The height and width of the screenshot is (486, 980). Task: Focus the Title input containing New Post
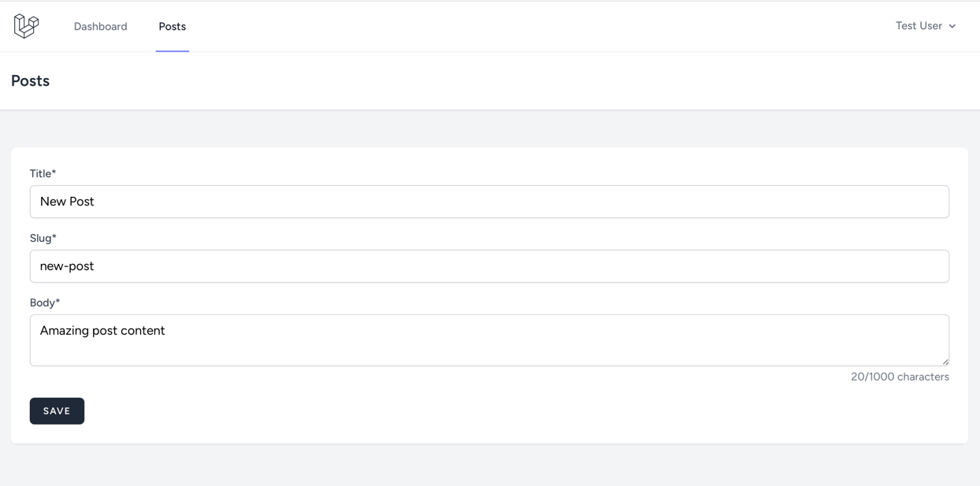coord(488,202)
